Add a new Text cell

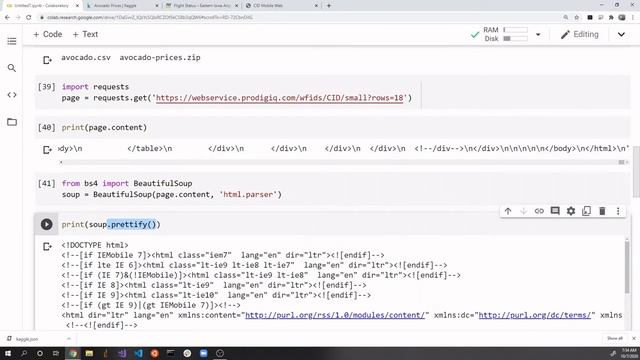(x=85, y=34)
